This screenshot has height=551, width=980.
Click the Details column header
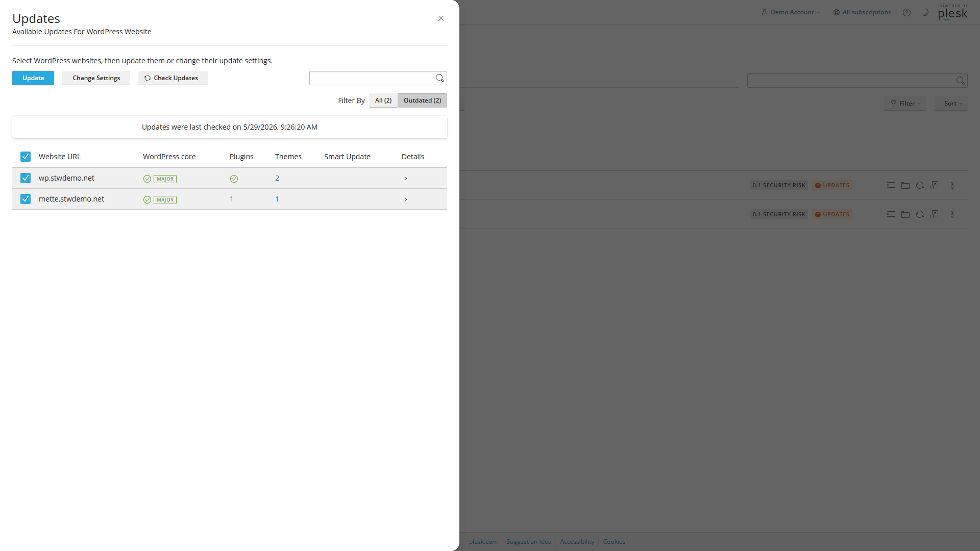point(413,157)
